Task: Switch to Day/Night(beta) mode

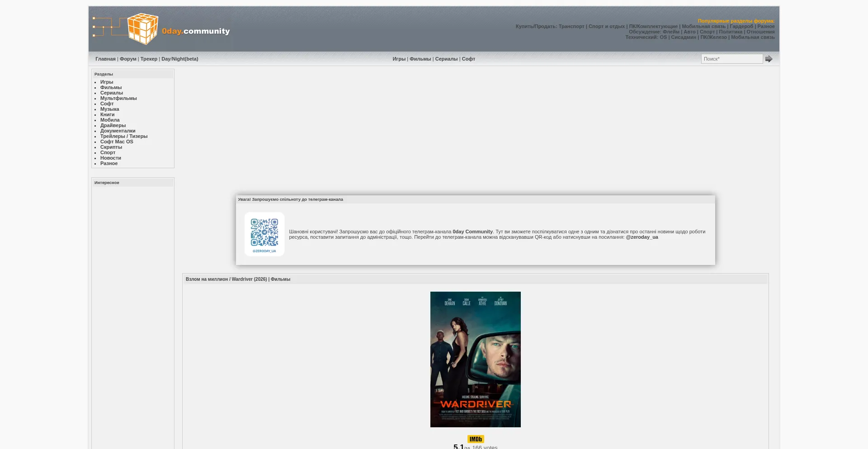Action: (x=180, y=59)
